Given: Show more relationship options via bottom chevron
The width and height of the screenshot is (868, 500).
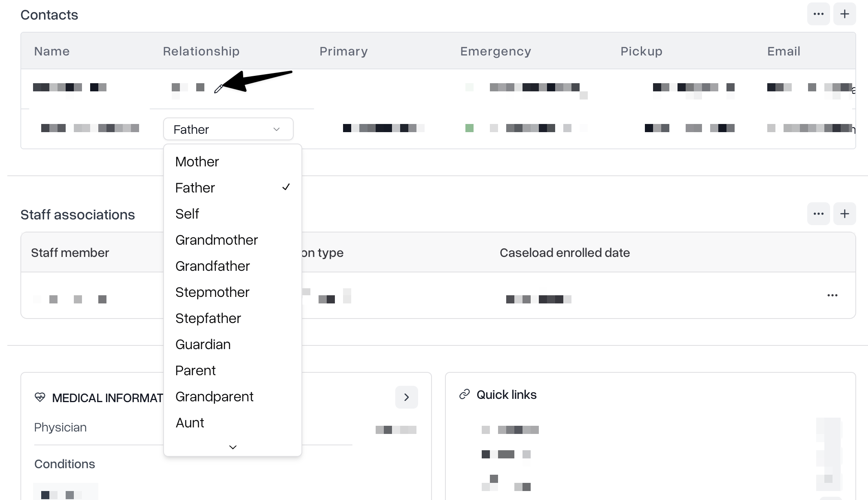Looking at the screenshot, I should (233, 447).
